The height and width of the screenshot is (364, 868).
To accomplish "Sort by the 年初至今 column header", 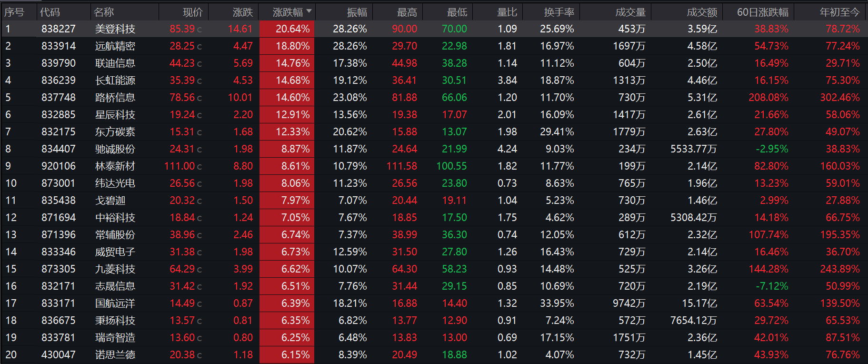I will pos(840,12).
